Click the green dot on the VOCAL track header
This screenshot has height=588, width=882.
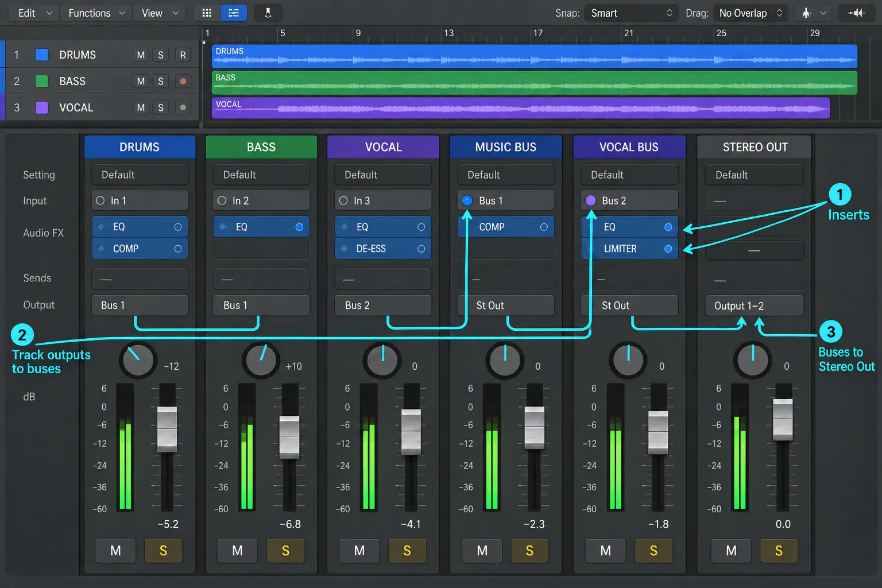(183, 107)
